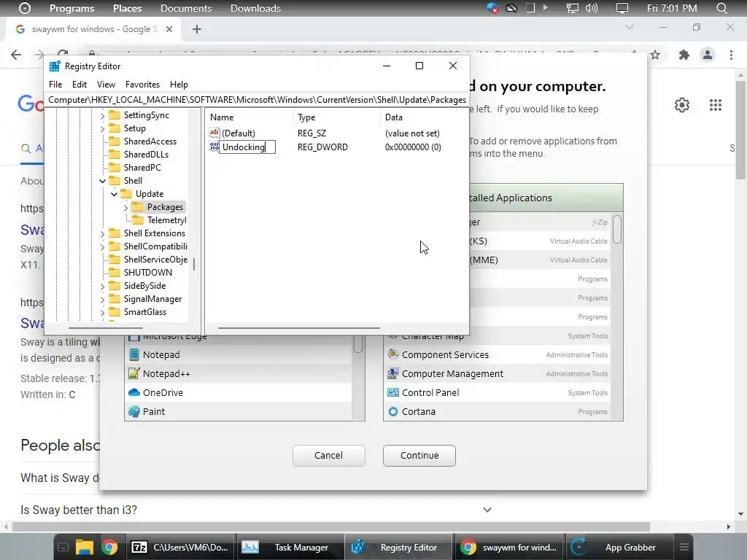Image resolution: width=747 pixels, height=560 pixels.
Task: Select the (Default) string value icon
Action: point(214,133)
